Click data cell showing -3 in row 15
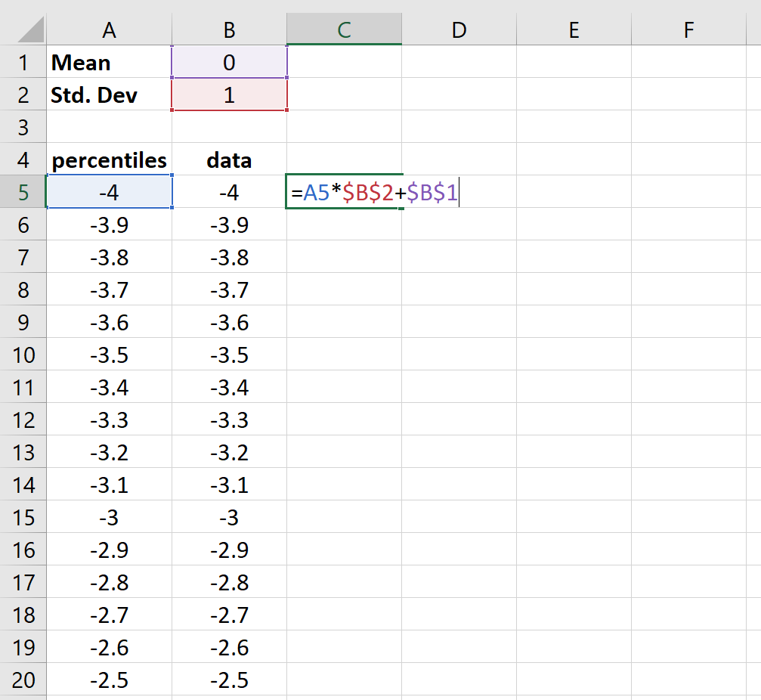Image resolution: width=761 pixels, height=700 pixels. [x=229, y=518]
